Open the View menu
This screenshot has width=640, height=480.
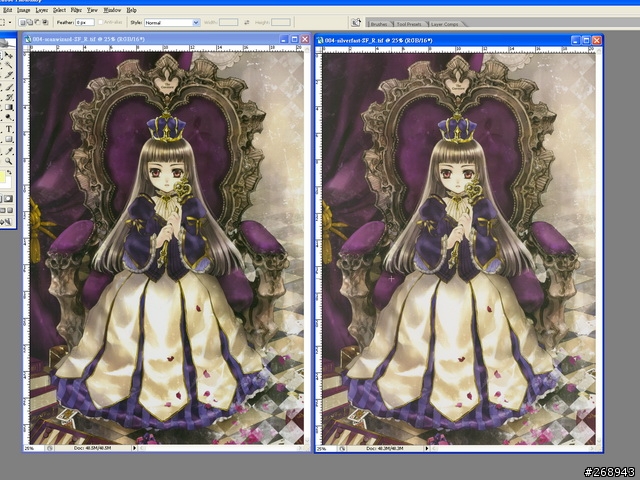click(92, 10)
